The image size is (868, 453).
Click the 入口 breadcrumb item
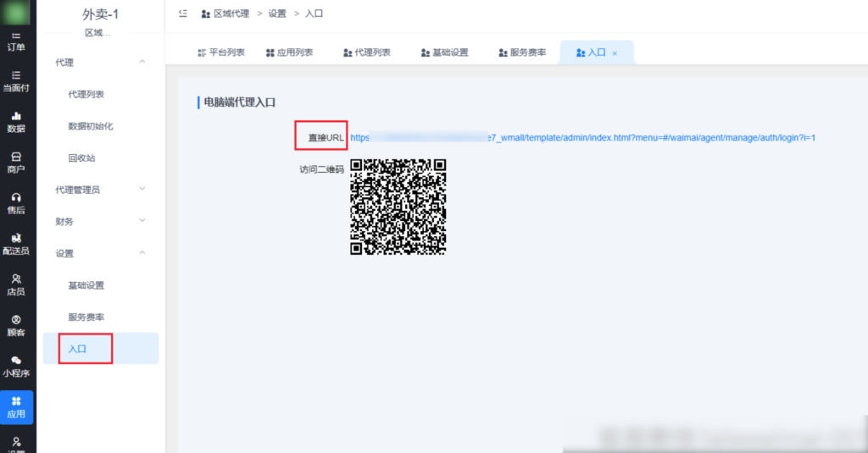(314, 14)
